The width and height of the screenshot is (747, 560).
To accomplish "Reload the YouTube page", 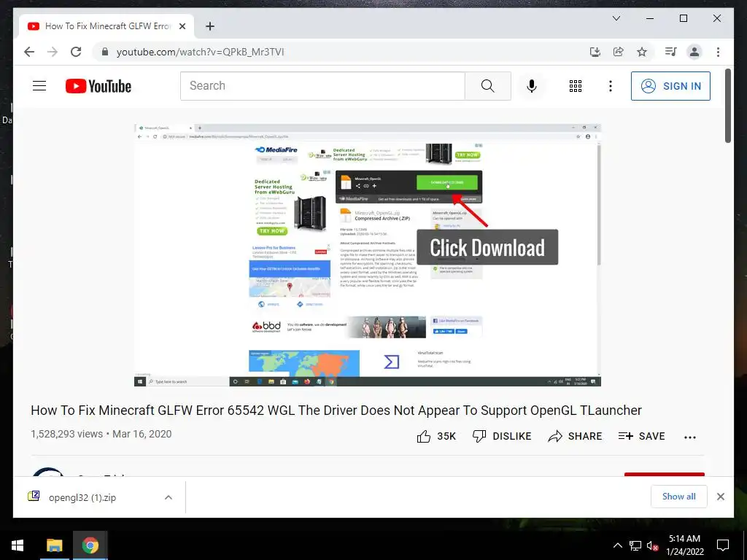I will coord(76,52).
